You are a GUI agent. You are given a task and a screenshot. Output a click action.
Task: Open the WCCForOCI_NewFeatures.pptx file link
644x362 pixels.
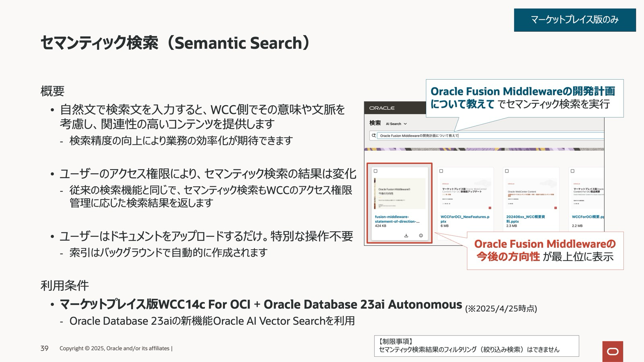(465, 219)
